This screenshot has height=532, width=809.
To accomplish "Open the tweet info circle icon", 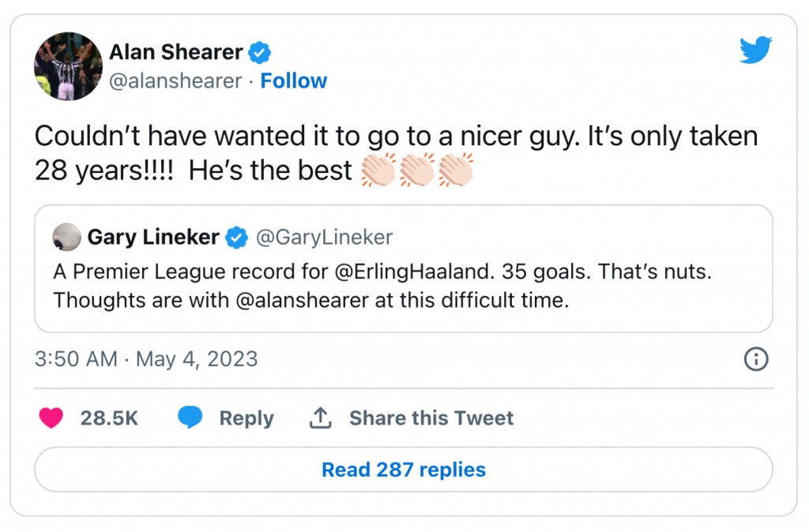I will click(x=756, y=359).
